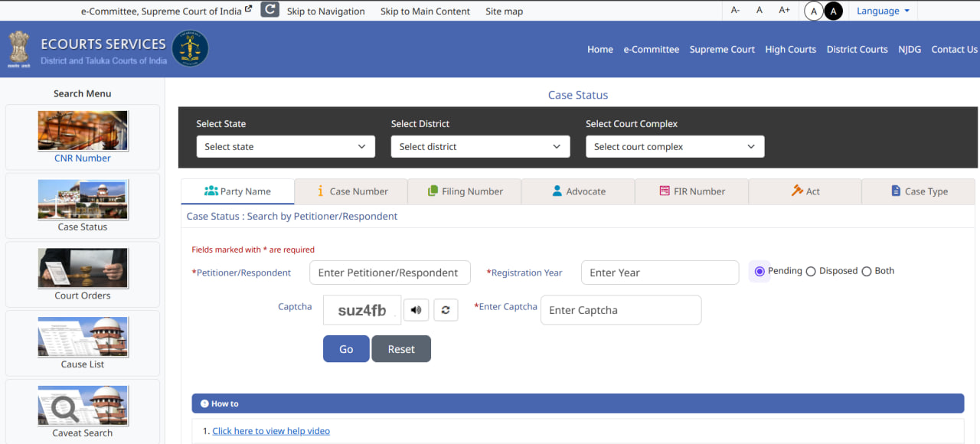The image size is (980, 444).
Task: Enable high contrast mode with black circle toggle
Action: [832, 11]
